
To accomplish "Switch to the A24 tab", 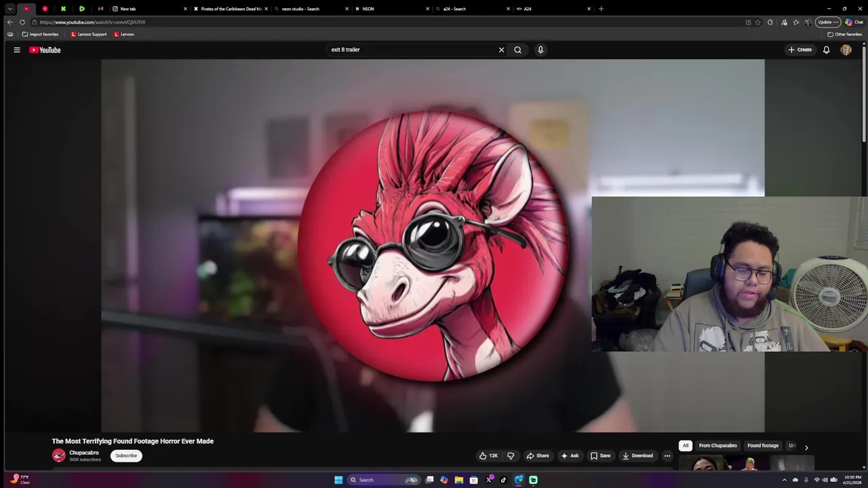I will (x=554, y=9).
